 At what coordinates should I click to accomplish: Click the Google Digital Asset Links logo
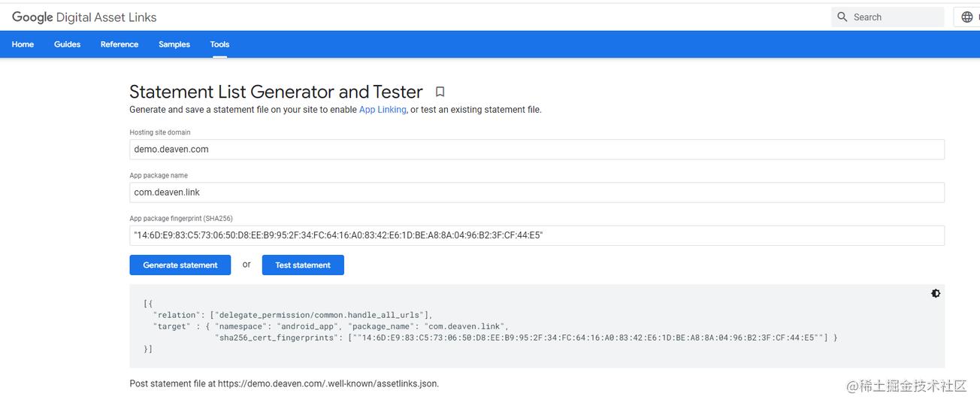(84, 17)
